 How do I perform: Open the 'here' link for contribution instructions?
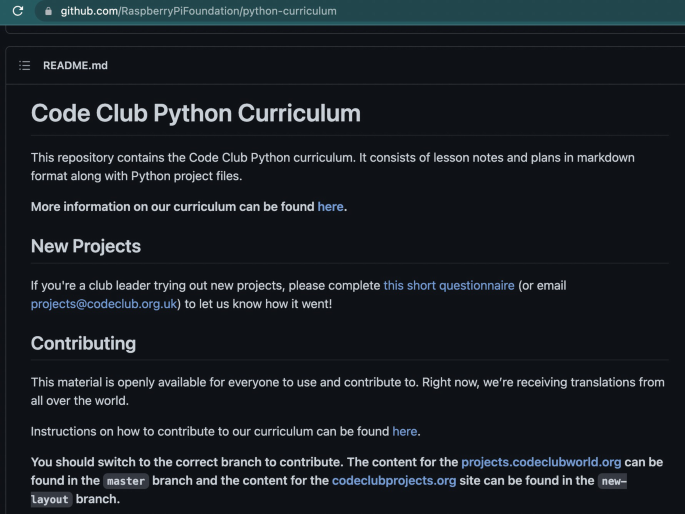coord(405,431)
